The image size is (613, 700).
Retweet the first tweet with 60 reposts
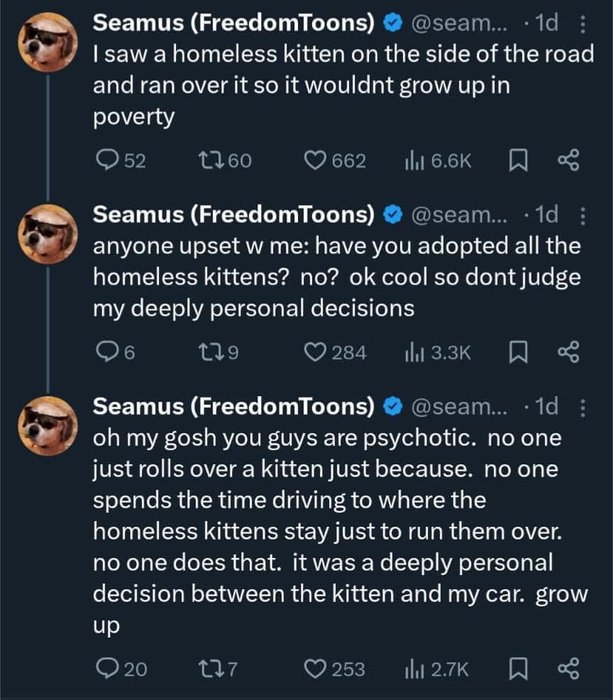coord(206,160)
